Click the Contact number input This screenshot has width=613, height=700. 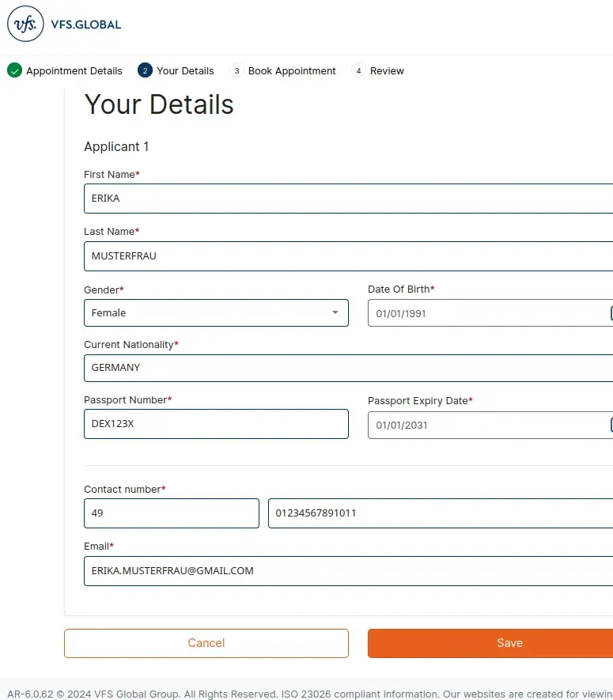pos(439,513)
